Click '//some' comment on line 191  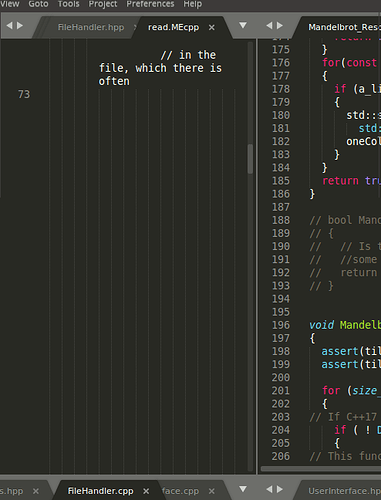(x=359, y=259)
